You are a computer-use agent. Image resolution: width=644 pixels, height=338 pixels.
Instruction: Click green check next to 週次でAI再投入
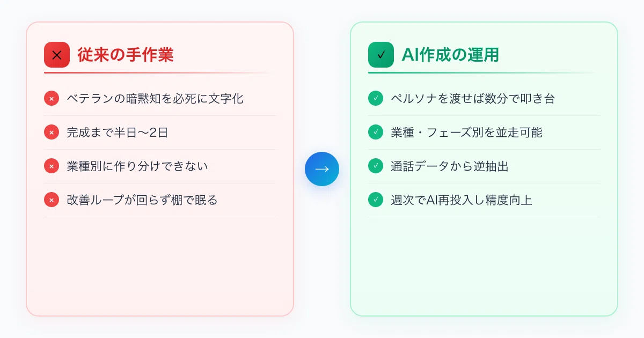coord(376,200)
